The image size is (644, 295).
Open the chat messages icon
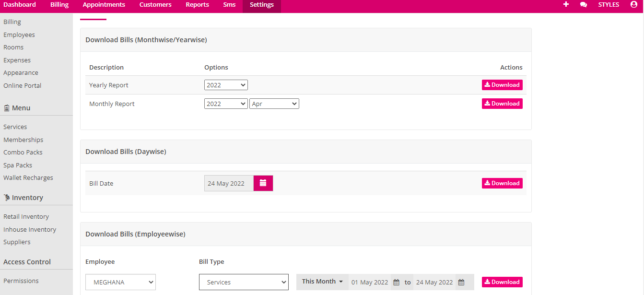pos(584,5)
